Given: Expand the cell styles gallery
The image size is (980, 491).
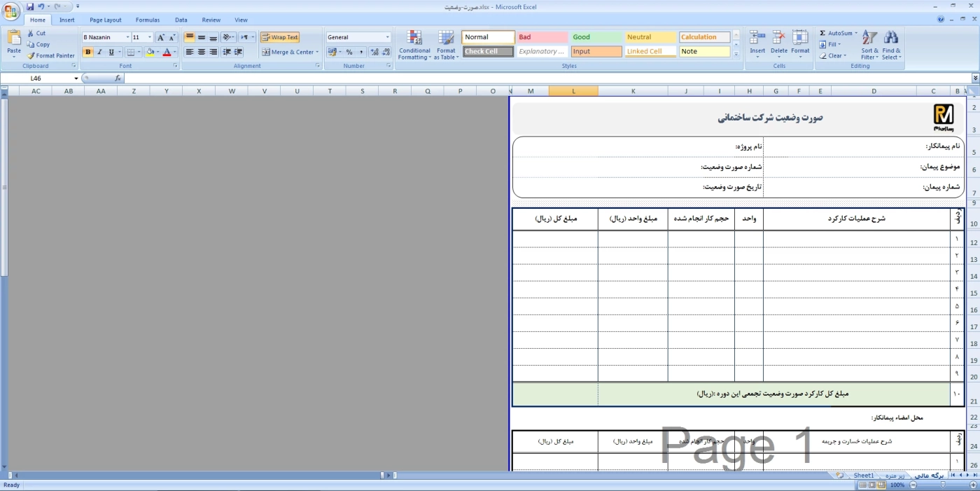Looking at the screenshot, I should coord(736,54).
